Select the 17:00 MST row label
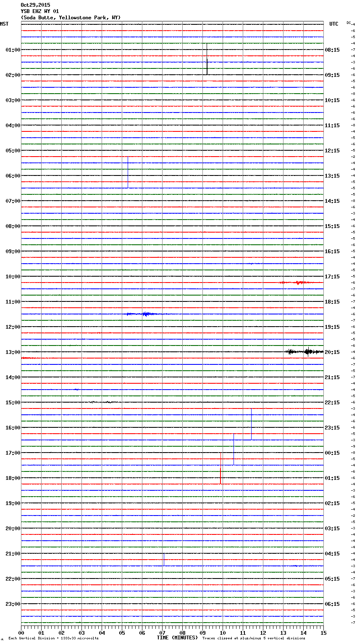357x644 pixels. (x=13, y=453)
